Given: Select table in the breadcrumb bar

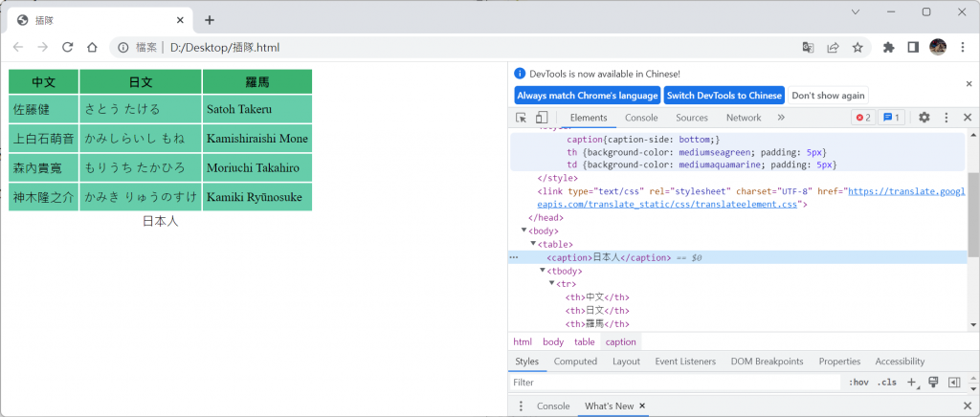Looking at the screenshot, I should pos(585,341).
